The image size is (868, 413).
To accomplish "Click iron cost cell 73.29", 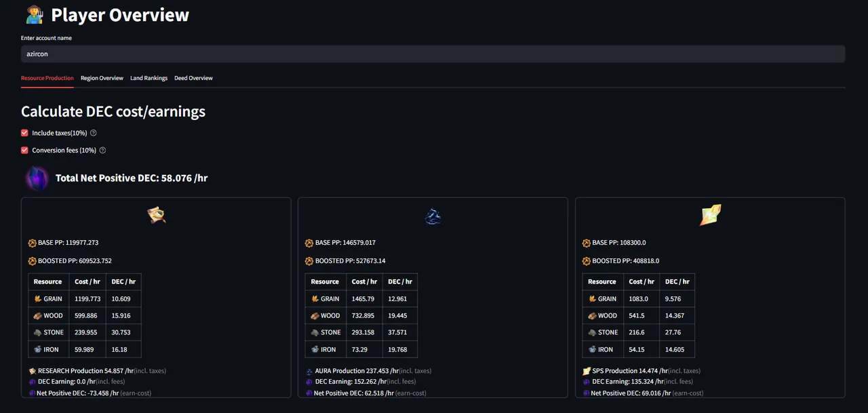I will [365, 349].
